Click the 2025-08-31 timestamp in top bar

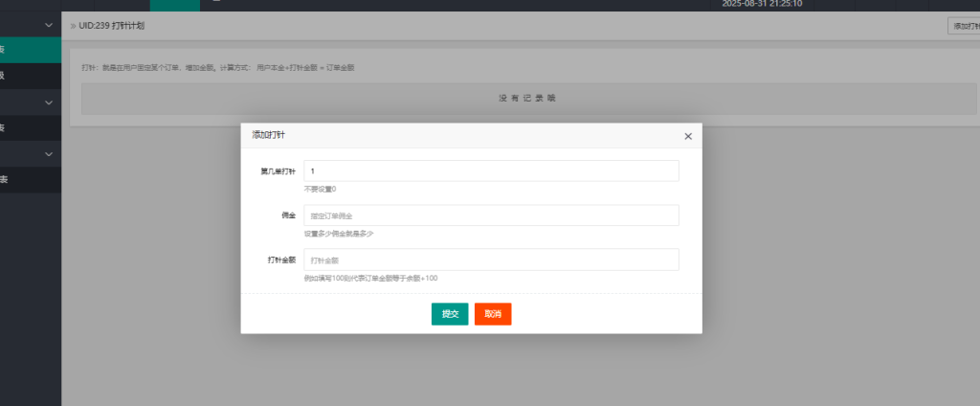coord(761,4)
